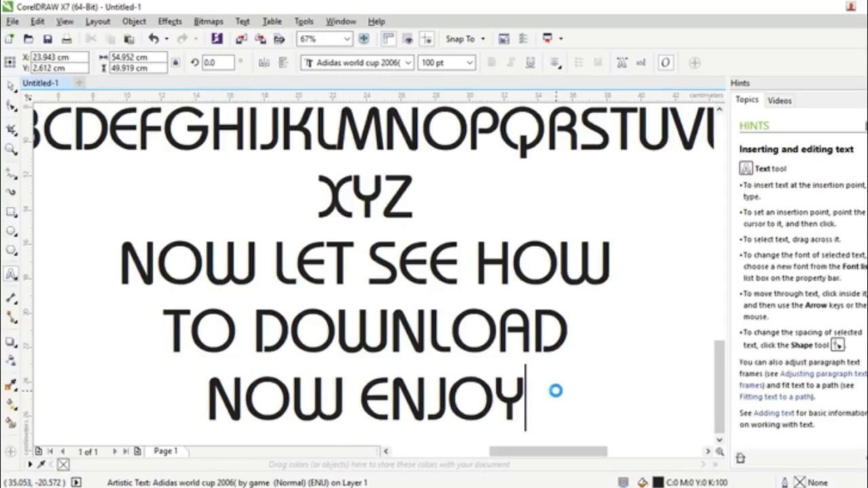Viewport: 868px width, 488px height.
Task: Select the Ellipse tool
Action: point(11,232)
